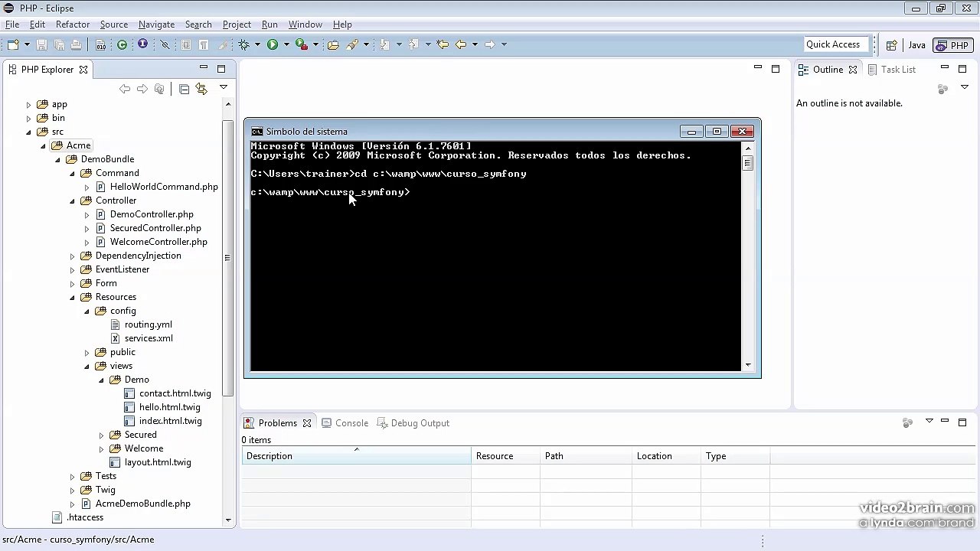Click the green Run button
The width and height of the screenshot is (980, 551).
[x=272, y=45]
